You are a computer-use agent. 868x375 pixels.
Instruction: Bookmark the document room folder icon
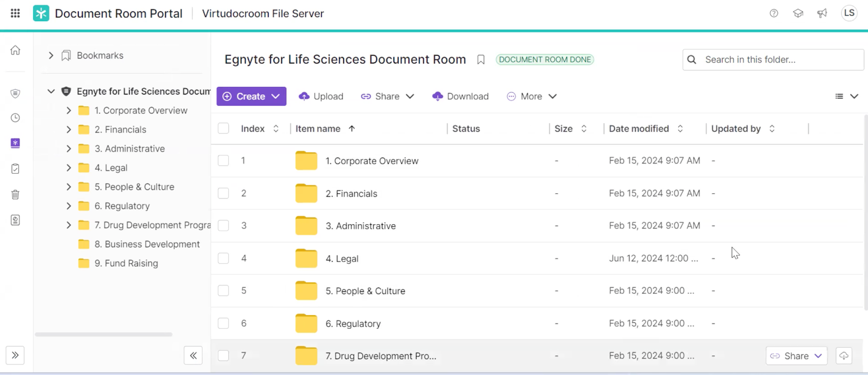(481, 60)
